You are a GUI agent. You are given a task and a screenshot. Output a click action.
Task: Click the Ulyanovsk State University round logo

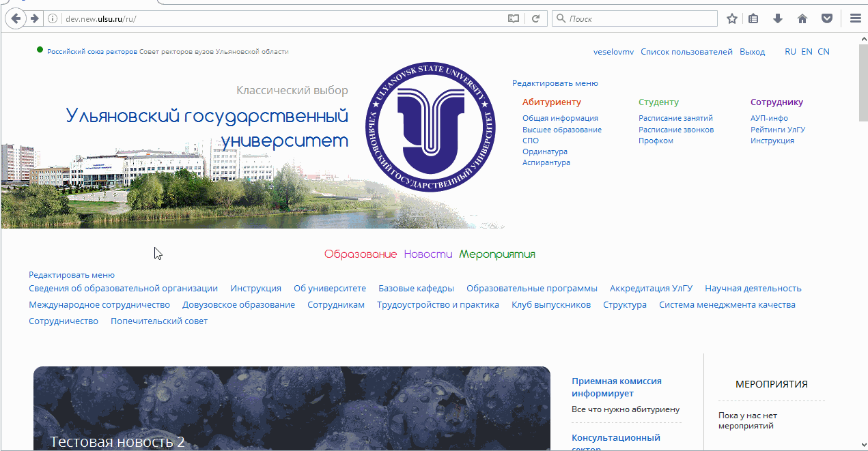pyautogui.click(x=429, y=128)
